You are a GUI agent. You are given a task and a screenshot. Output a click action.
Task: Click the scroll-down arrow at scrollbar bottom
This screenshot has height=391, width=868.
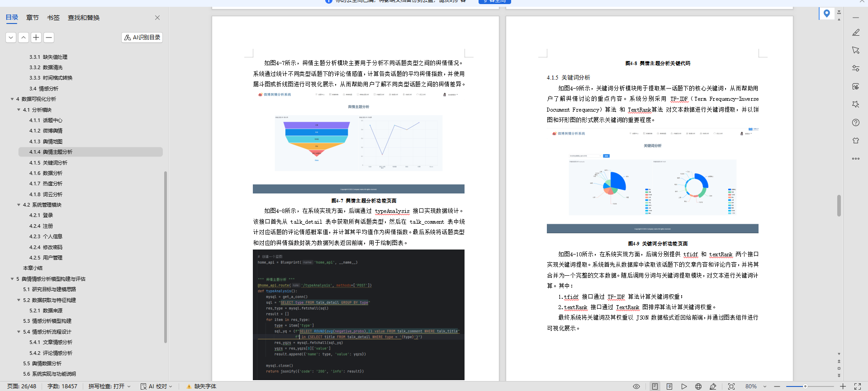click(839, 354)
